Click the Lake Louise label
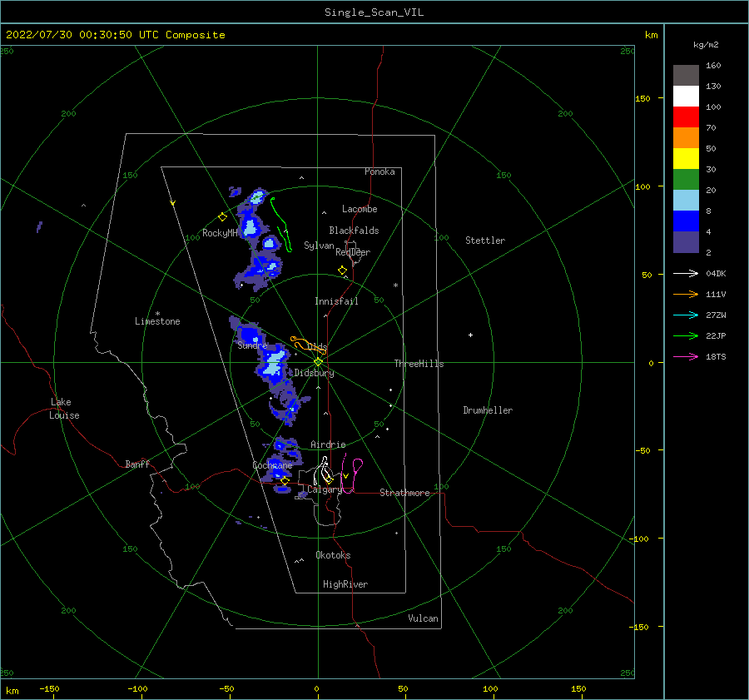 click(x=64, y=409)
